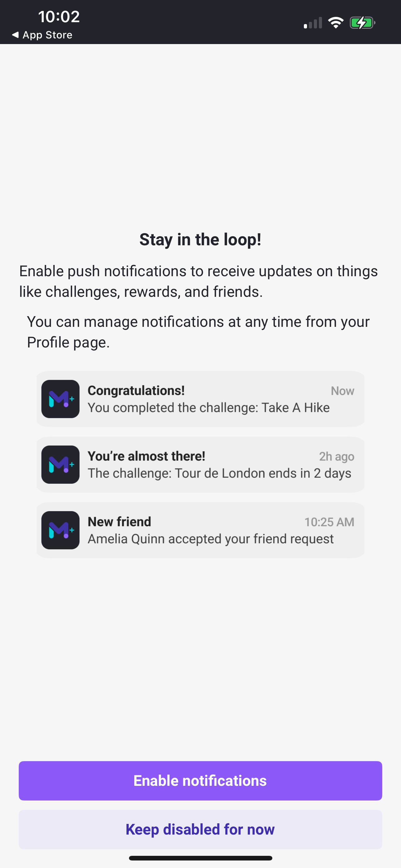Open the New friend notification card

point(200,530)
